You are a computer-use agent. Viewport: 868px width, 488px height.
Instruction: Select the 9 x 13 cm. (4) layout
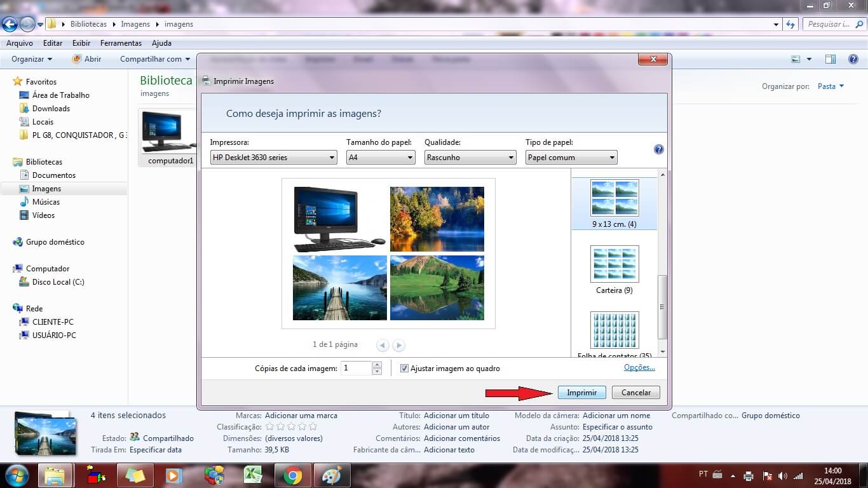pos(614,198)
